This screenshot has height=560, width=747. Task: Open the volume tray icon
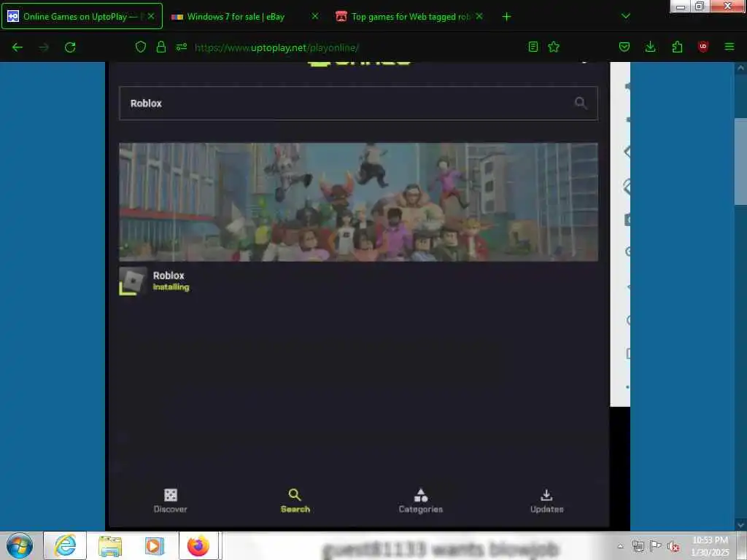673,547
